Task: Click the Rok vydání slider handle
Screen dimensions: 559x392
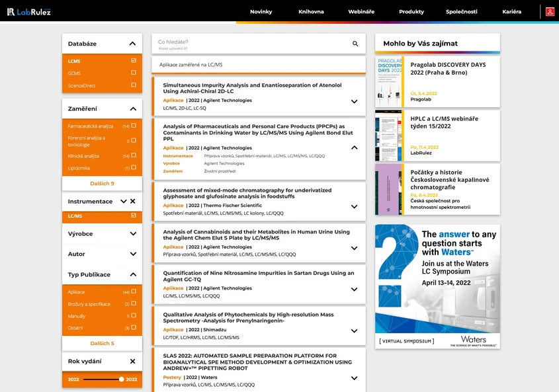Action: (121, 379)
